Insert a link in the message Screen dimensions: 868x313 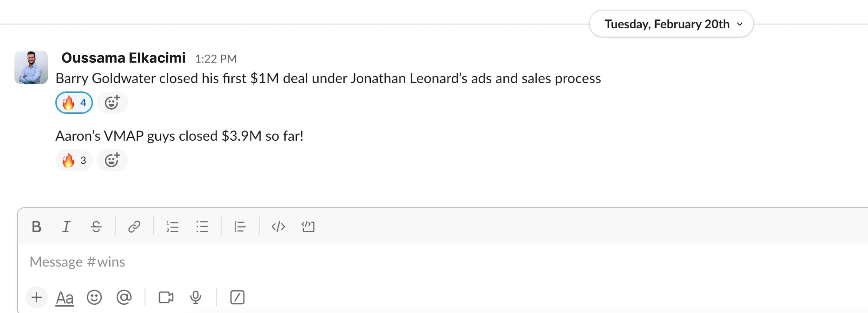134,227
